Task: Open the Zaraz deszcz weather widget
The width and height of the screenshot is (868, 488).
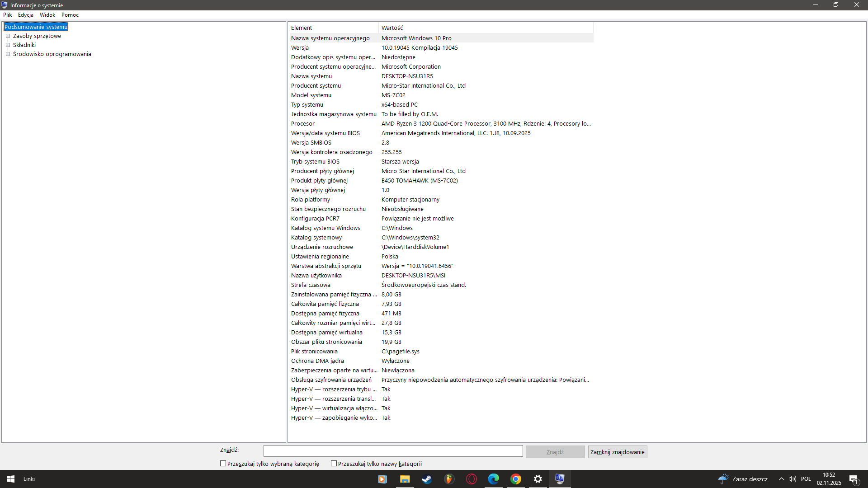Action: pyautogui.click(x=743, y=479)
